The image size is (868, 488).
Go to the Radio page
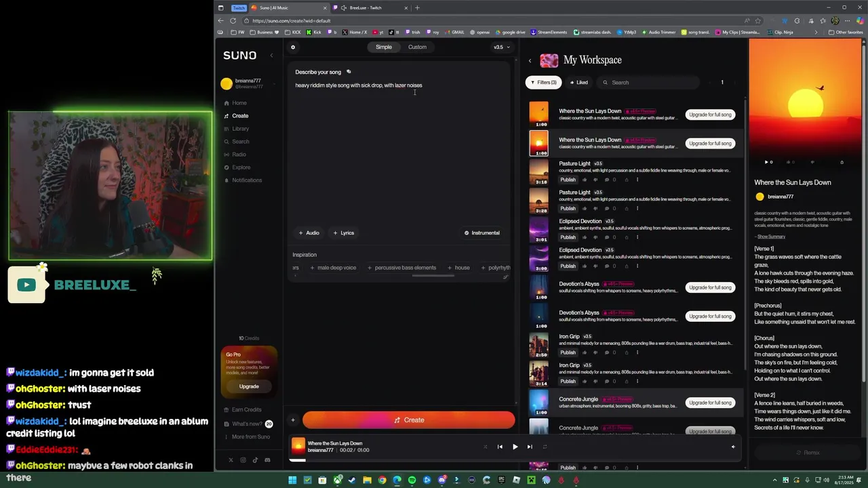235,155
